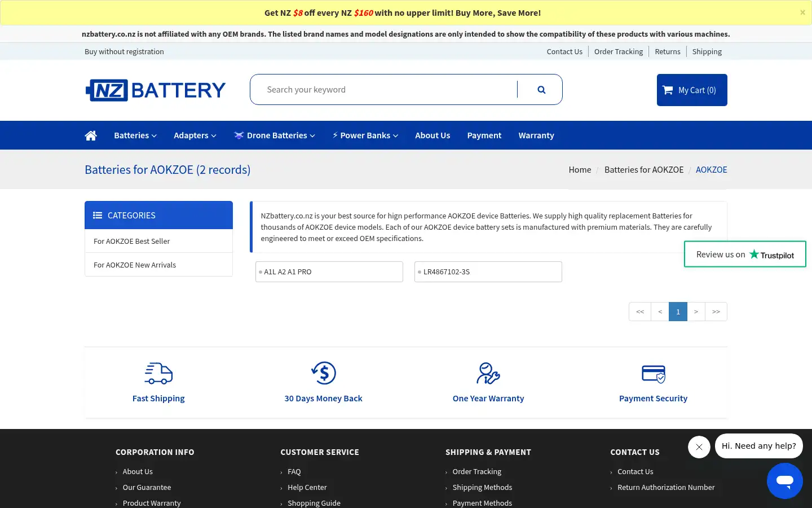Open the A1L A2 A1 PRO model

click(329, 271)
